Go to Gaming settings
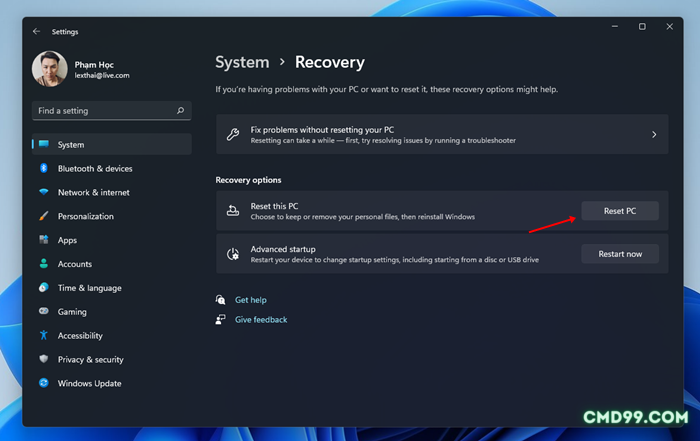Viewport: 700px width, 441px height. (112, 312)
